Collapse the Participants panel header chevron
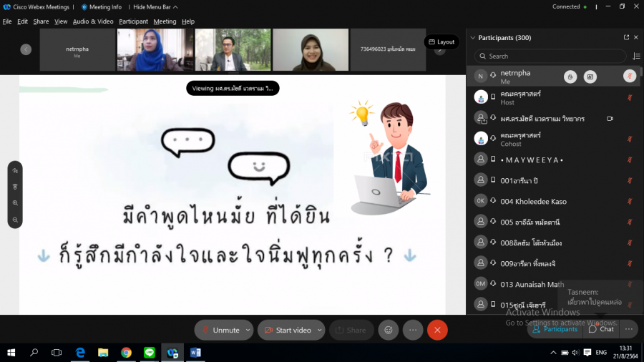The image size is (644, 362). [472, 38]
